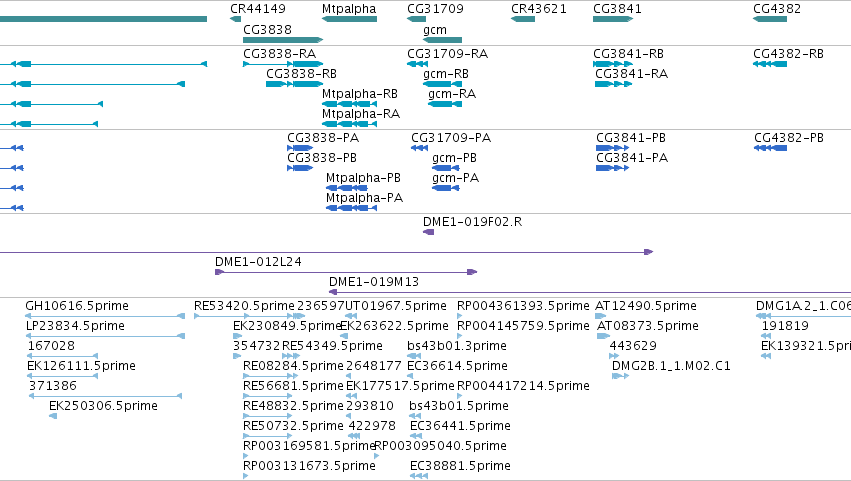Image resolution: width=851 pixels, height=481 pixels.
Task: Open the RE56681.5prime EST label
Action: (293, 386)
